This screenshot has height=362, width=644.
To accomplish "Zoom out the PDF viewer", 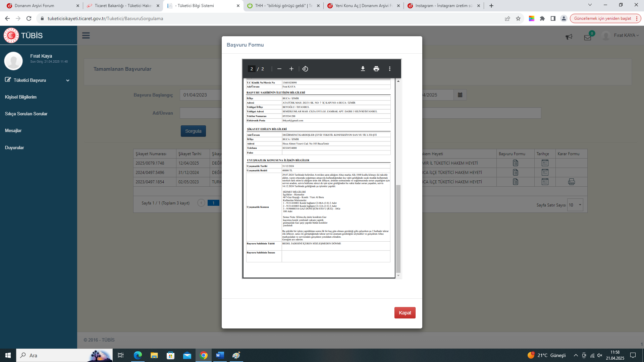I will (x=279, y=69).
